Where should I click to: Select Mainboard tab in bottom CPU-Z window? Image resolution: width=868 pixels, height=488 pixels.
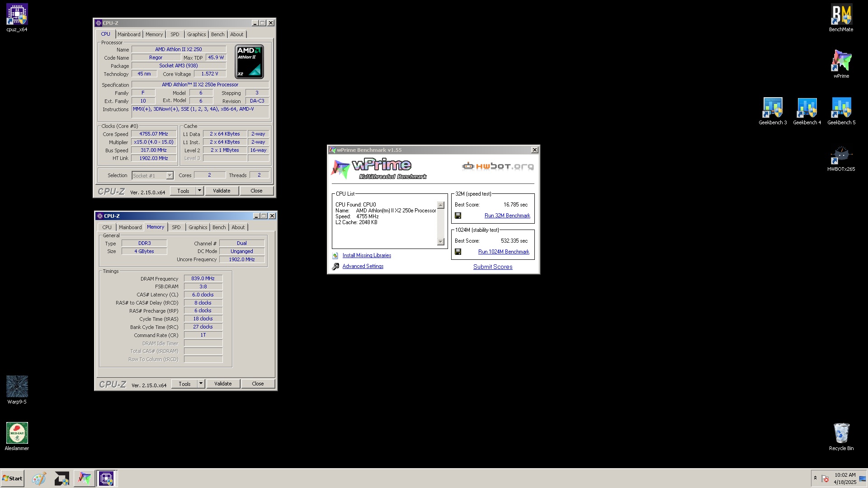pyautogui.click(x=130, y=227)
